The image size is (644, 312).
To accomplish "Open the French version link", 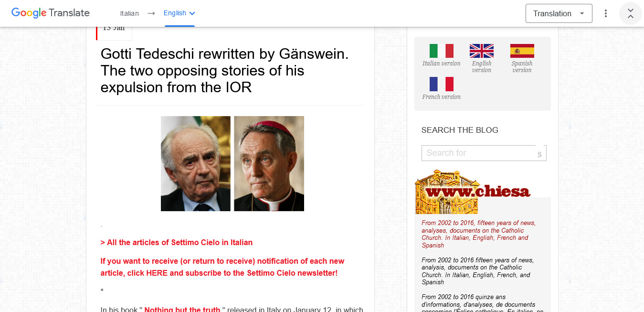I will (x=442, y=97).
